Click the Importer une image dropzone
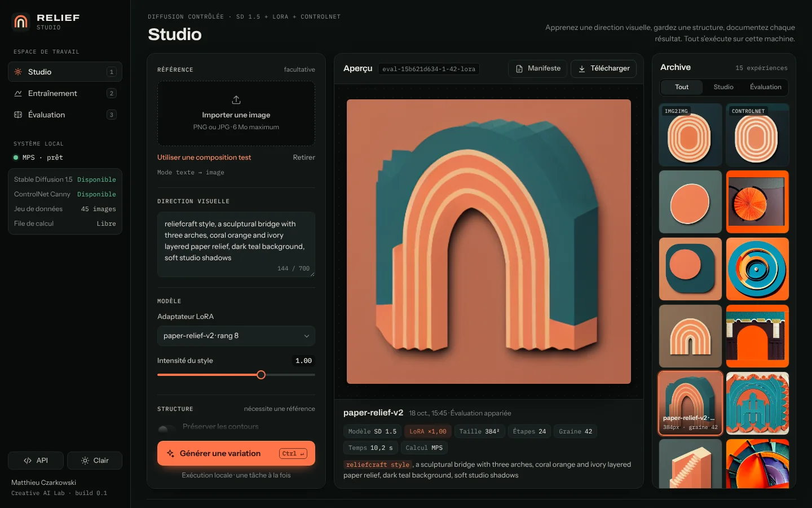Screen dimensions: 812x508 pos(236,113)
